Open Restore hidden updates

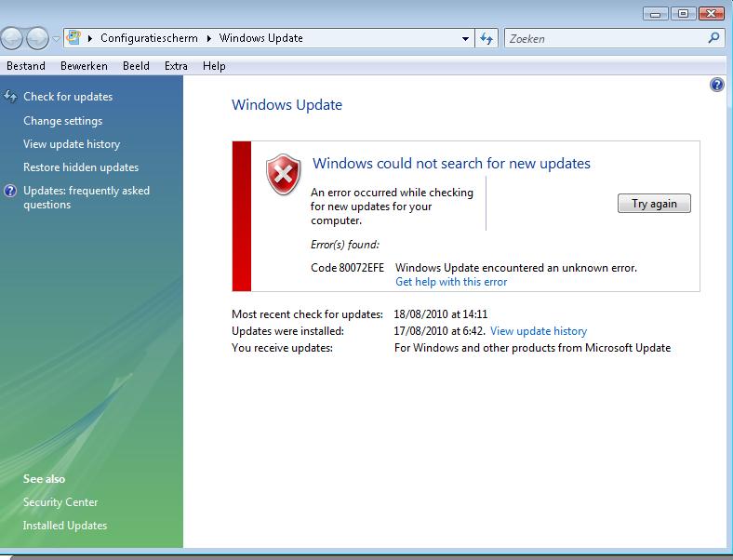81,167
